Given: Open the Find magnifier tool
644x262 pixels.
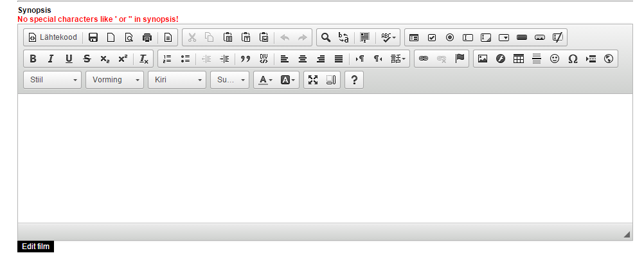Looking at the screenshot, I should coord(326,37).
